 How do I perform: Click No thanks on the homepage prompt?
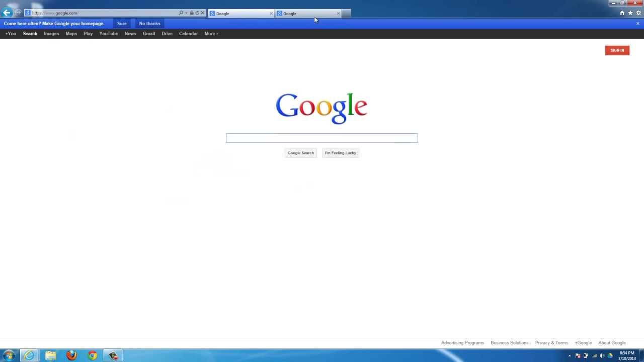tap(149, 24)
